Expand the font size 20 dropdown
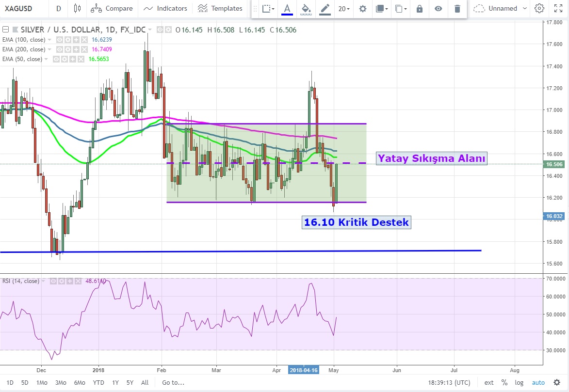Screen dimensions: 569x392 344,8
